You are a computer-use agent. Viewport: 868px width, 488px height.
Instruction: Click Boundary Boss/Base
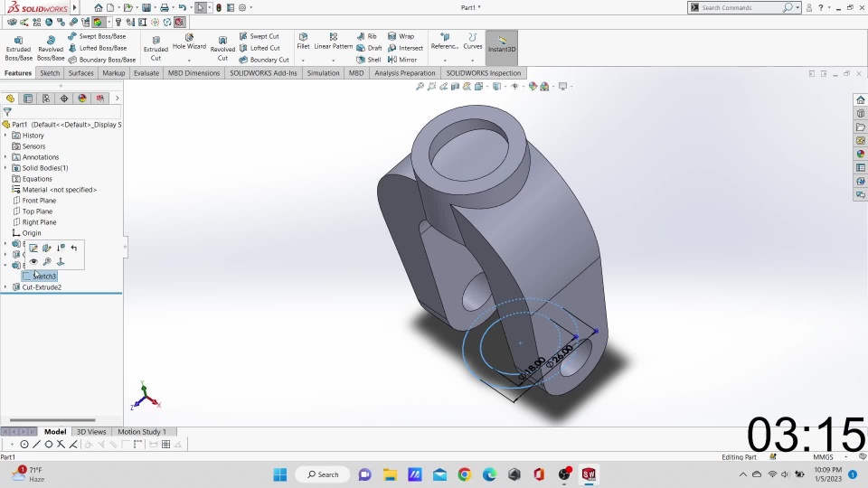click(x=102, y=60)
